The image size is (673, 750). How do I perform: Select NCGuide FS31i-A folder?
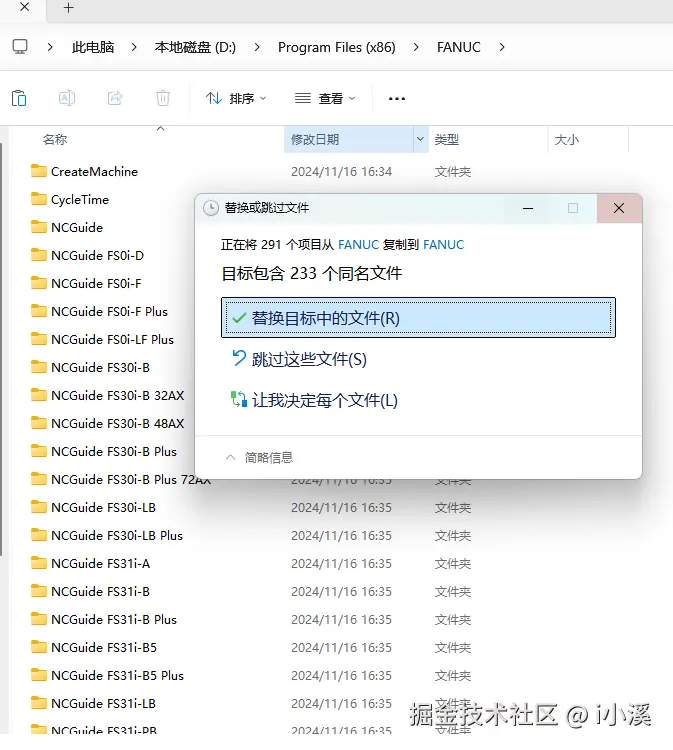[90, 563]
